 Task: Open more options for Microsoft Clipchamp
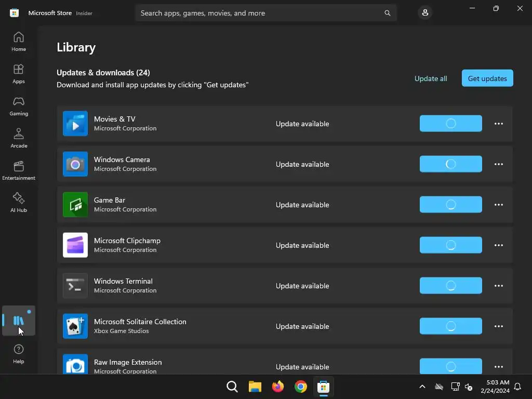(x=499, y=245)
